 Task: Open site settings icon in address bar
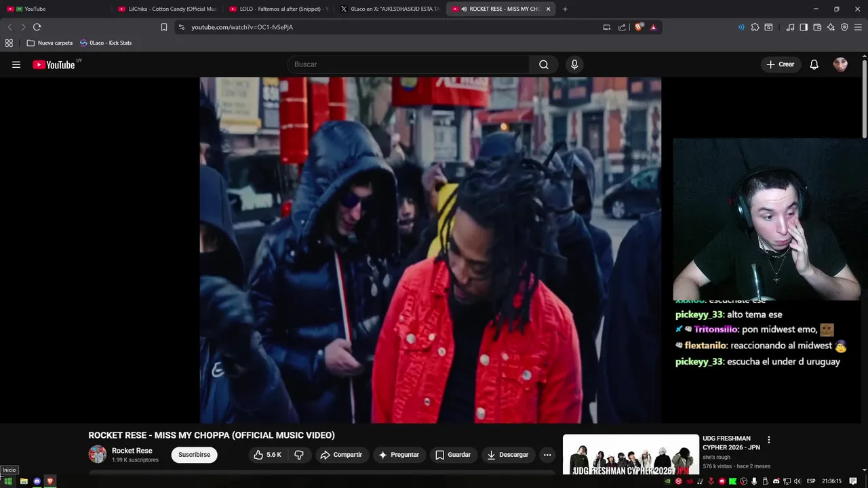(181, 27)
